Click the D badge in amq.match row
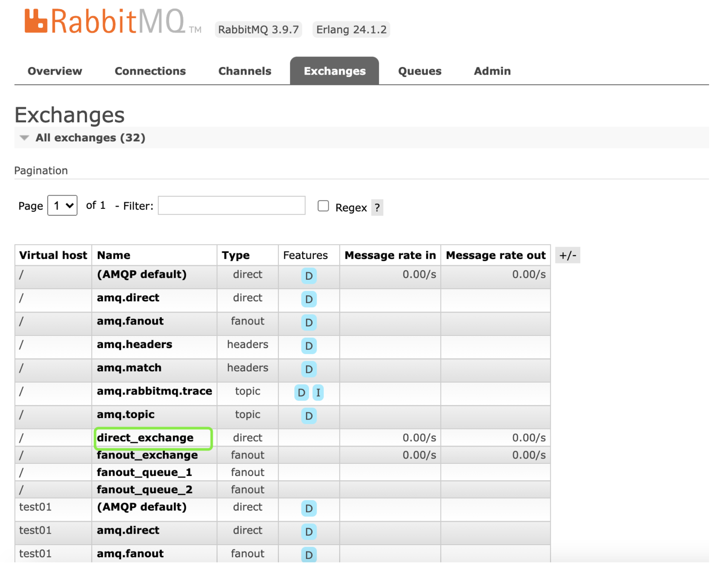The height and width of the screenshot is (570, 728). [309, 369]
